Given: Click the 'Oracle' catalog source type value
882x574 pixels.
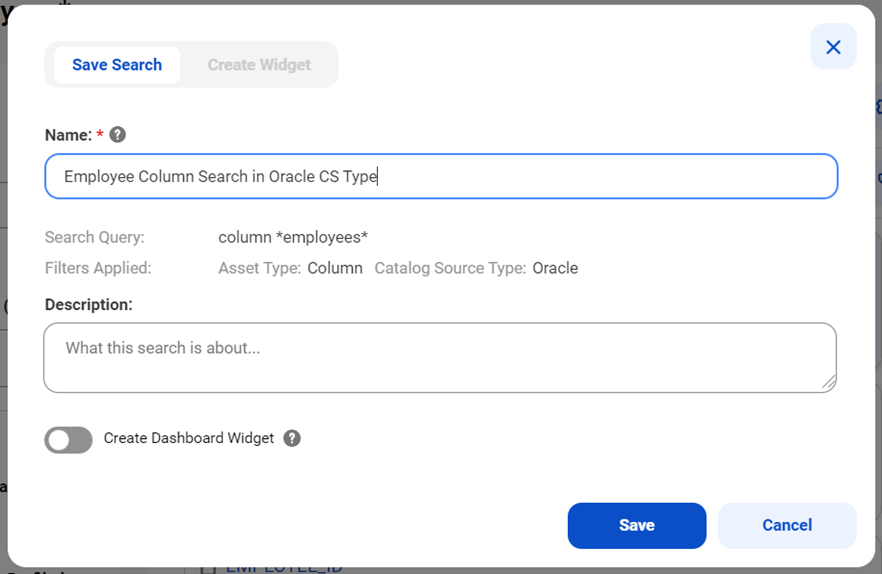Looking at the screenshot, I should click(555, 268).
